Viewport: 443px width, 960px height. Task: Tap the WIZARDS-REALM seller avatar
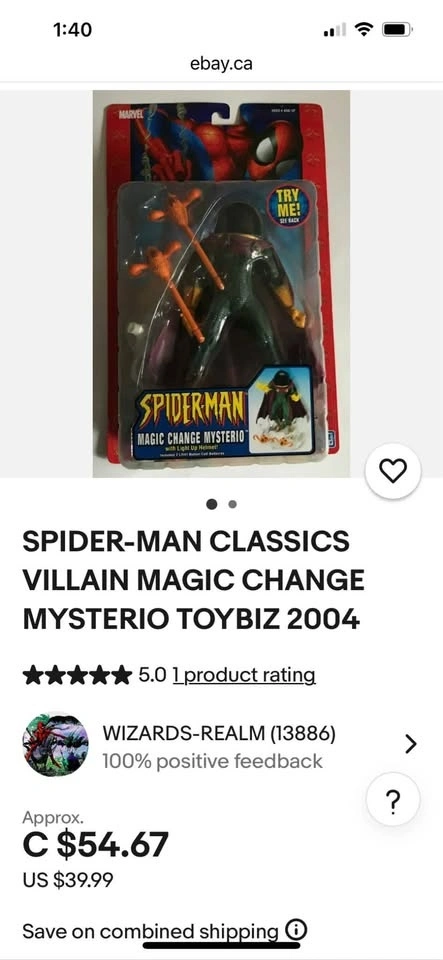coord(55,744)
